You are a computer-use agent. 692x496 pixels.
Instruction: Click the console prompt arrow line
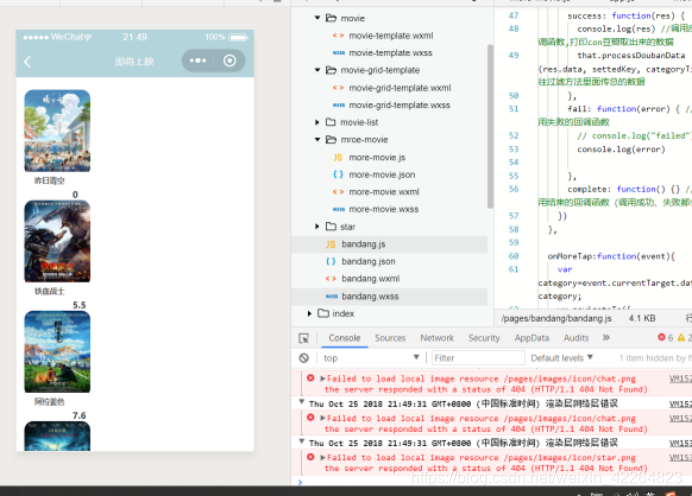[x=300, y=482]
